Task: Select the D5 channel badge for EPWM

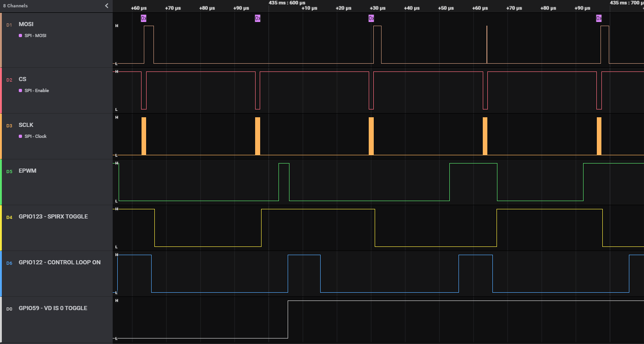Action: (x=9, y=171)
